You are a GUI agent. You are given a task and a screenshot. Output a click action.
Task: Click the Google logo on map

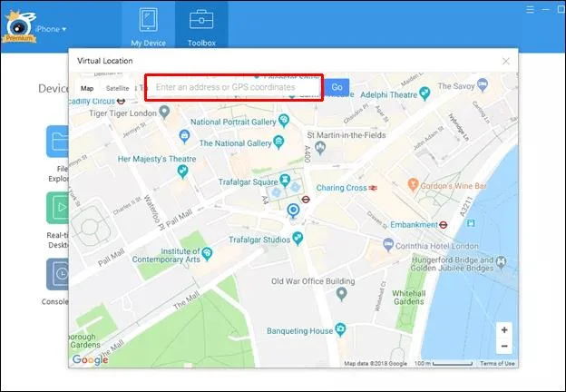pyautogui.click(x=90, y=359)
